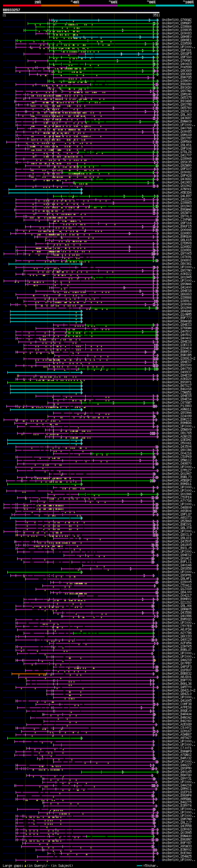Click the UniRef100_Q4LB97 label
197x868 pixels.
click(177, 196)
